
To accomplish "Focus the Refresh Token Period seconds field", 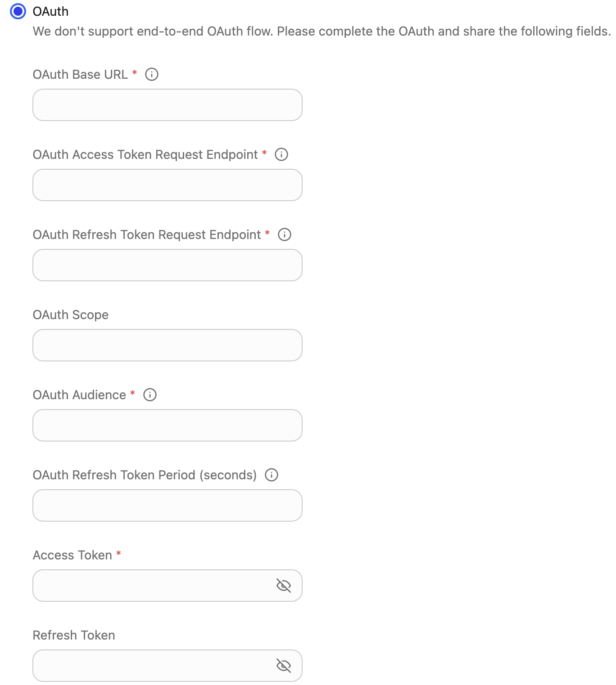I will (x=167, y=505).
